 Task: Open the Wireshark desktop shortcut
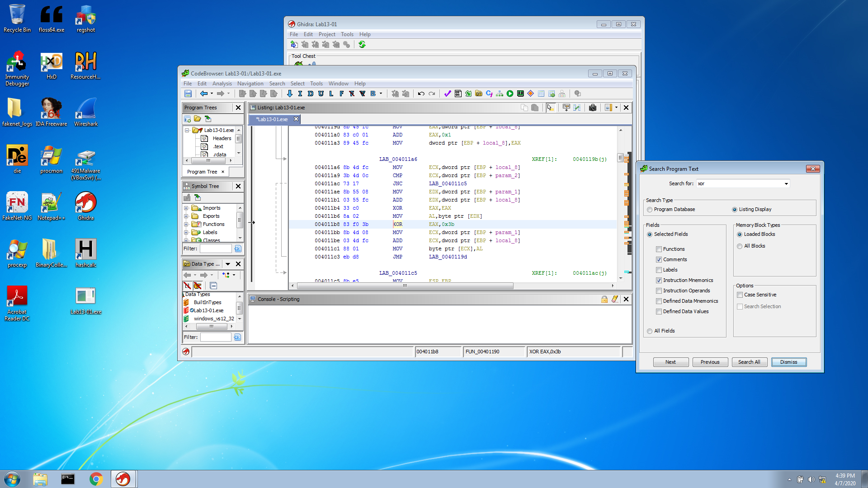pos(86,112)
